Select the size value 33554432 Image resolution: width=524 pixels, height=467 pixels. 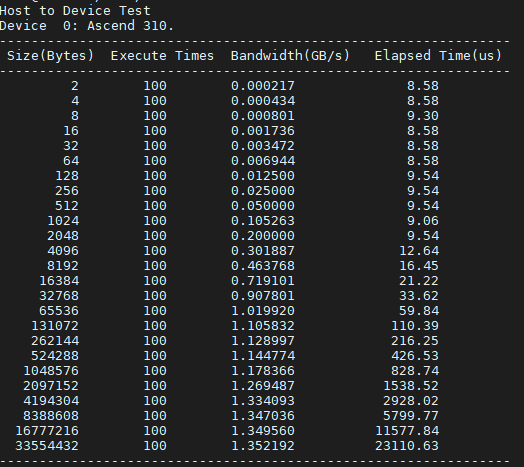[47, 446]
